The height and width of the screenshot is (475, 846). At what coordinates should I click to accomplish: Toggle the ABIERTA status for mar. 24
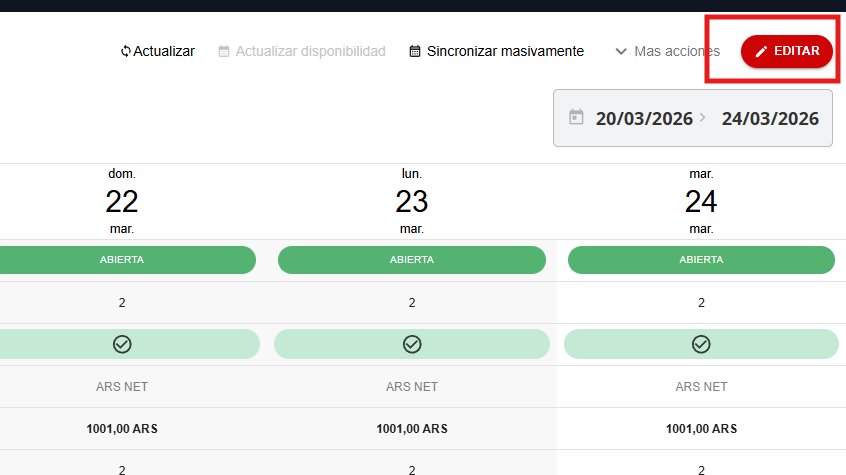tap(701, 260)
